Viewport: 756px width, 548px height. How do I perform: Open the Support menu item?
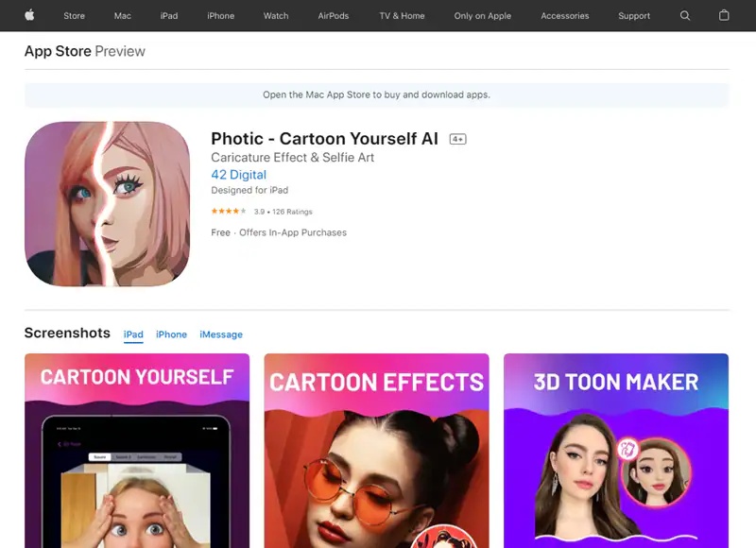click(634, 16)
